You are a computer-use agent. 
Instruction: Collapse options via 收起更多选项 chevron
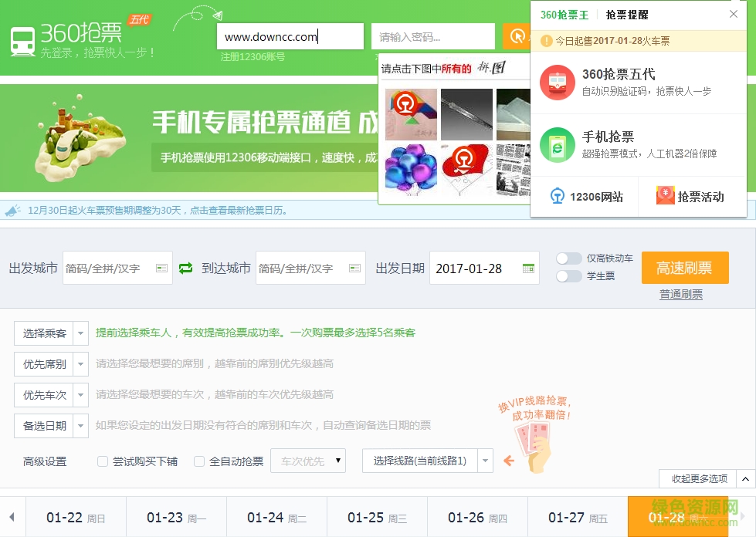[x=744, y=478]
